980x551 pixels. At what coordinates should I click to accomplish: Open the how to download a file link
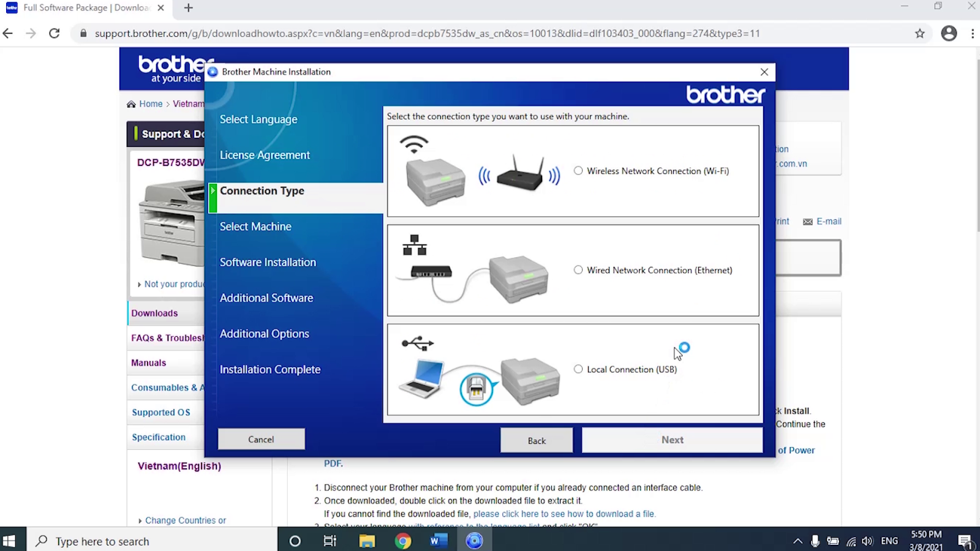(564, 514)
